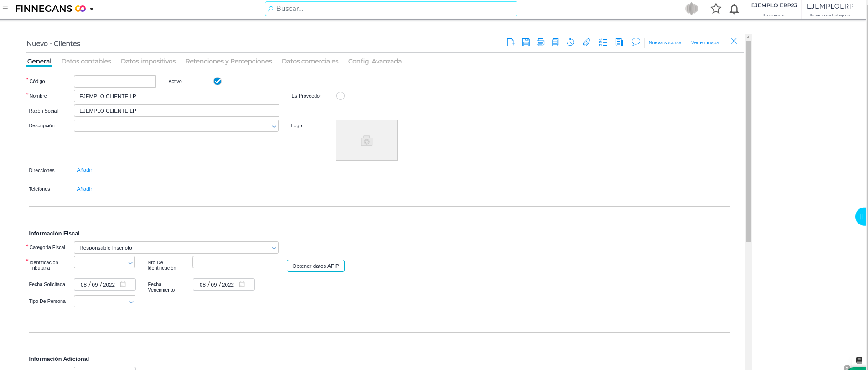This screenshot has height=370, width=868.
Task: Switch to the Datos contables tab
Action: click(x=86, y=61)
